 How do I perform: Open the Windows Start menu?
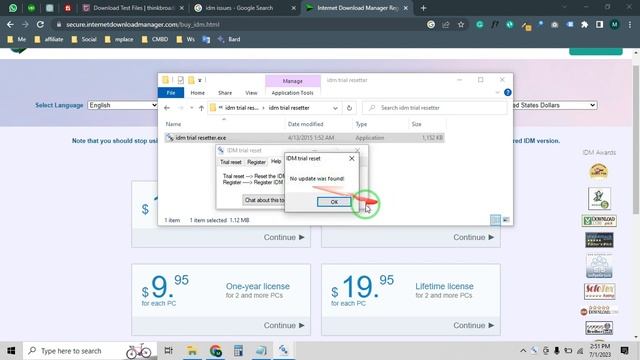pos(11,351)
